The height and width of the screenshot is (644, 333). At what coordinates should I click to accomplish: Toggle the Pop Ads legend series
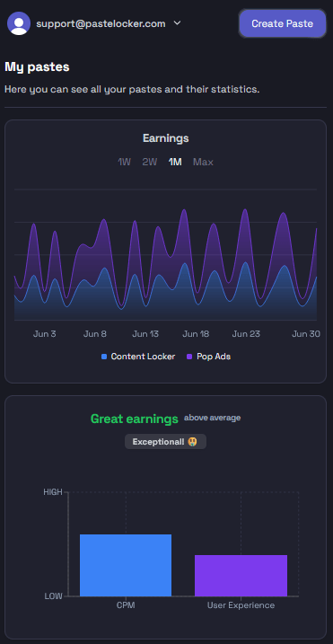coord(208,357)
